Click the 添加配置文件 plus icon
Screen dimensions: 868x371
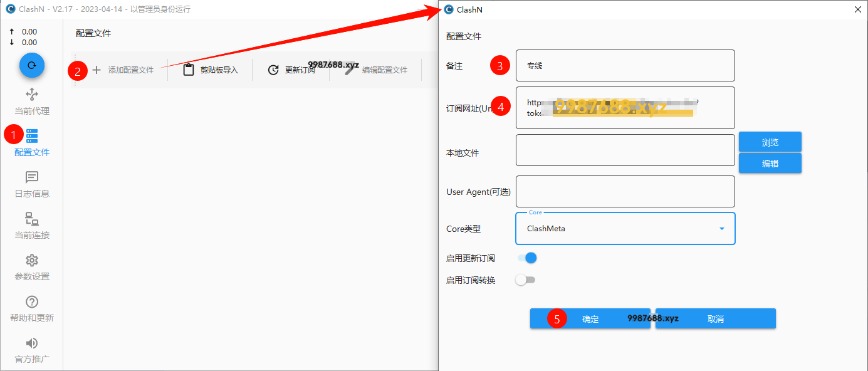click(97, 70)
